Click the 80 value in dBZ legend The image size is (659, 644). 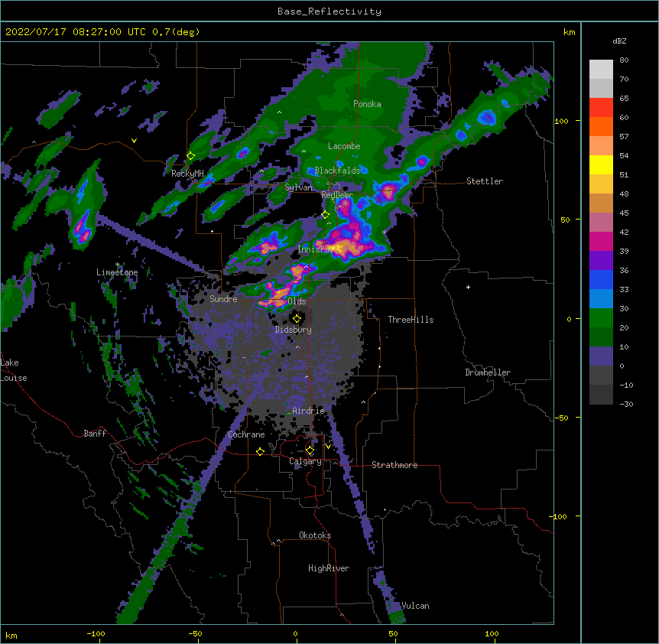coord(624,60)
